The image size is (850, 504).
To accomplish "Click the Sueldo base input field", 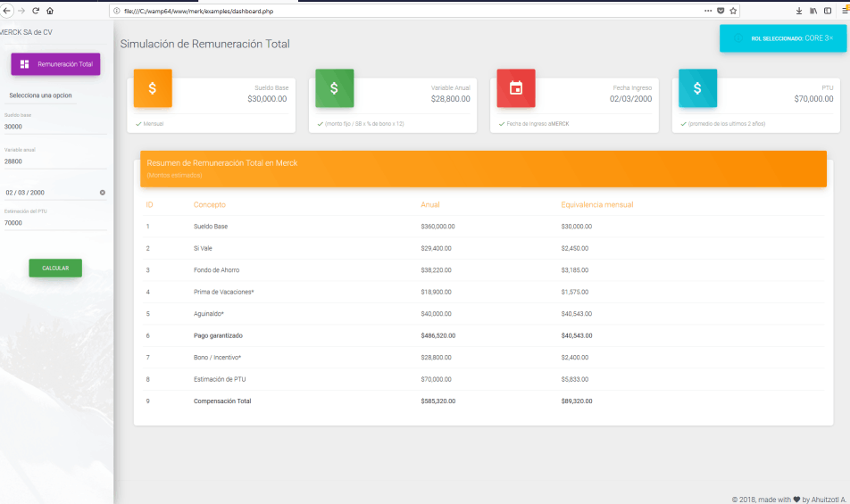I will (54, 127).
